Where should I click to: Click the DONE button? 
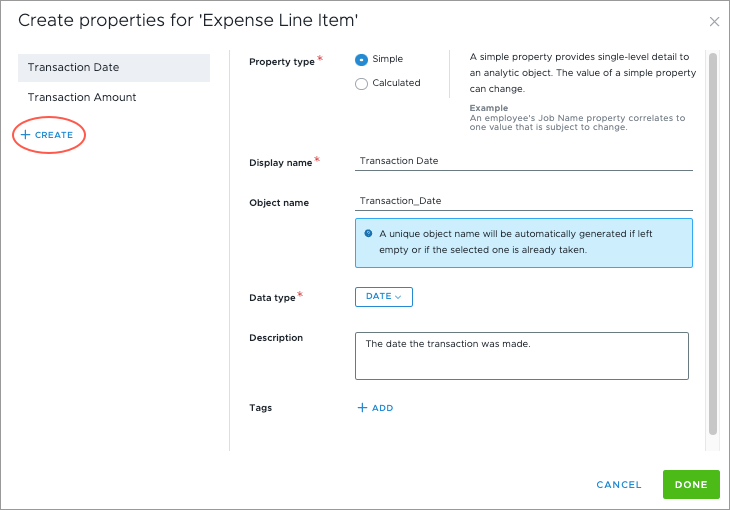point(691,484)
